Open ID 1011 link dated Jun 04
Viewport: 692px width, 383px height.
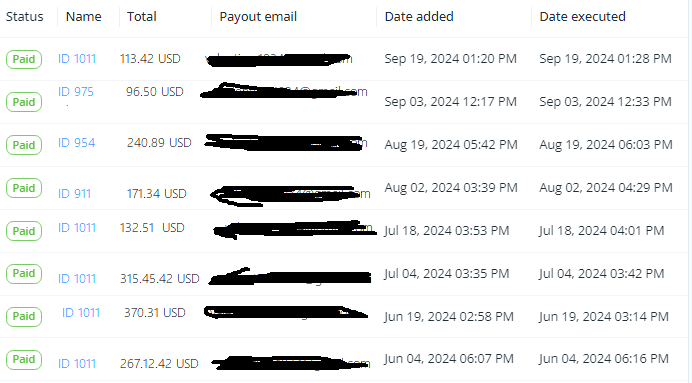[77, 364]
